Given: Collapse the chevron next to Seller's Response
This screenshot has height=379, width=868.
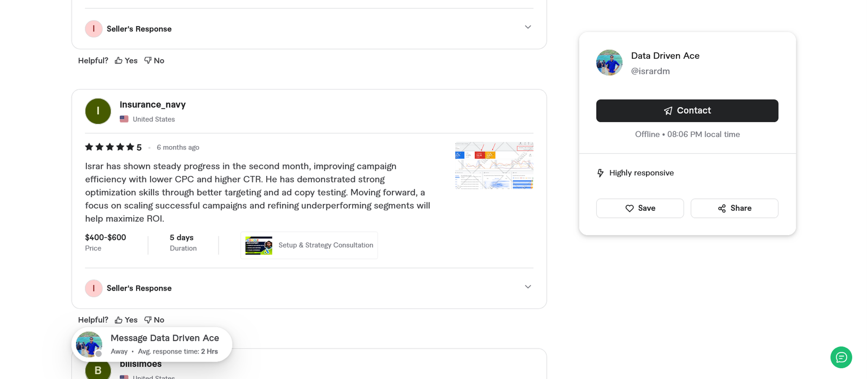Looking at the screenshot, I should click(x=527, y=27).
